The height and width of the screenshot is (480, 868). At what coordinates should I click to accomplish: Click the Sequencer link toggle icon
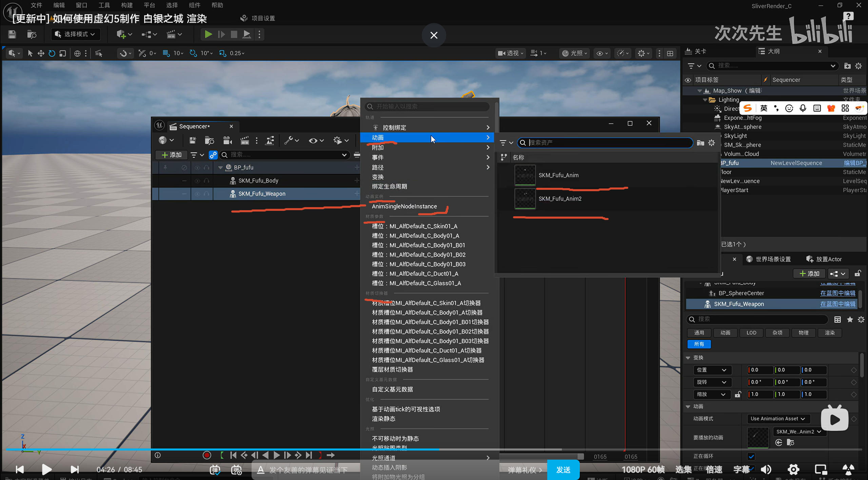213,155
